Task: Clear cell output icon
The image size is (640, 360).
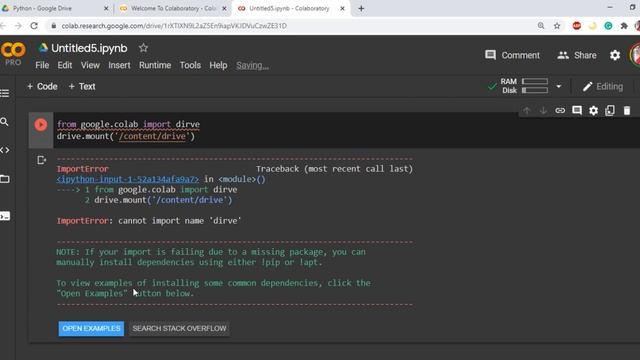Action: coord(41,160)
